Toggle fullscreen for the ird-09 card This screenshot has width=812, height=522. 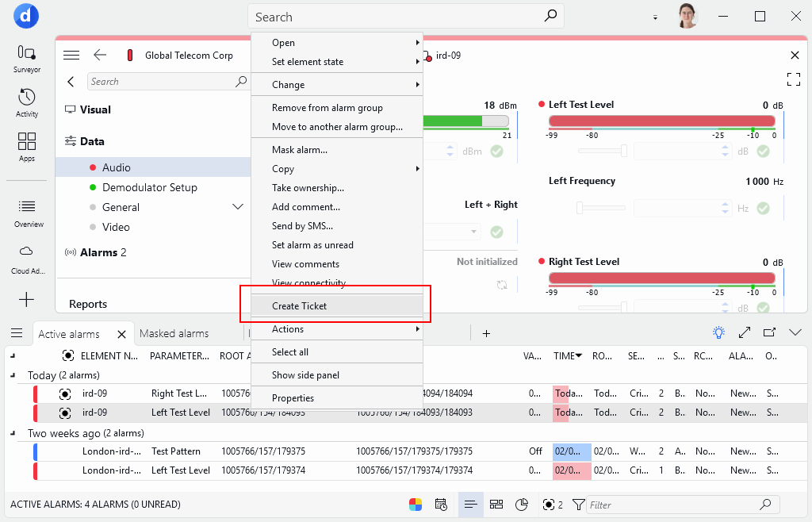[x=793, y=79]
